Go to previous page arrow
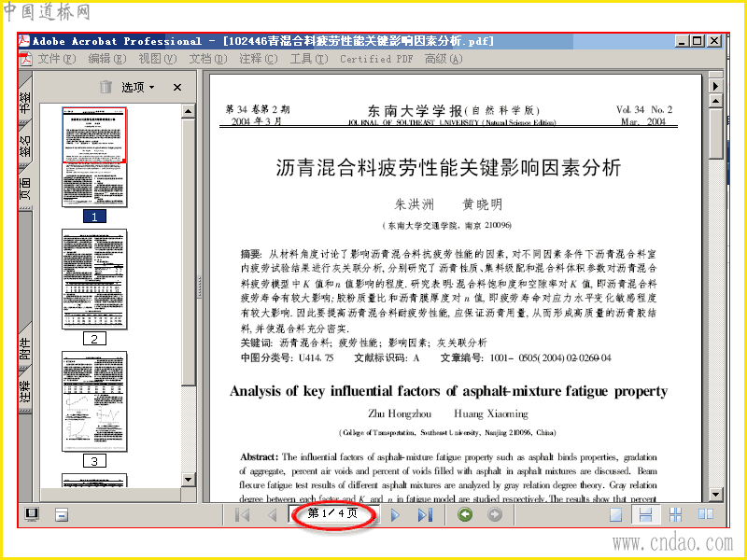Viewport: 747px width, 560px height. pyautogui.click(x=273, y=515)
